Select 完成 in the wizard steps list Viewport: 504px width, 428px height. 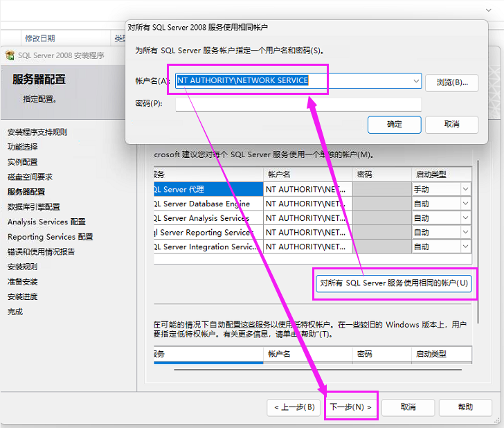15,312
